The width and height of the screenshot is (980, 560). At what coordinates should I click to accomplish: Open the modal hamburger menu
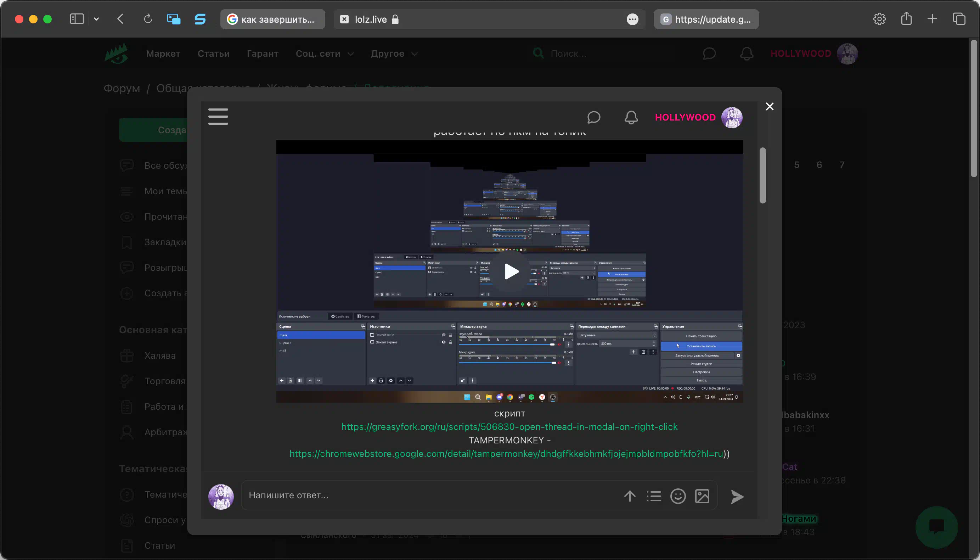[x=218, y=117]
